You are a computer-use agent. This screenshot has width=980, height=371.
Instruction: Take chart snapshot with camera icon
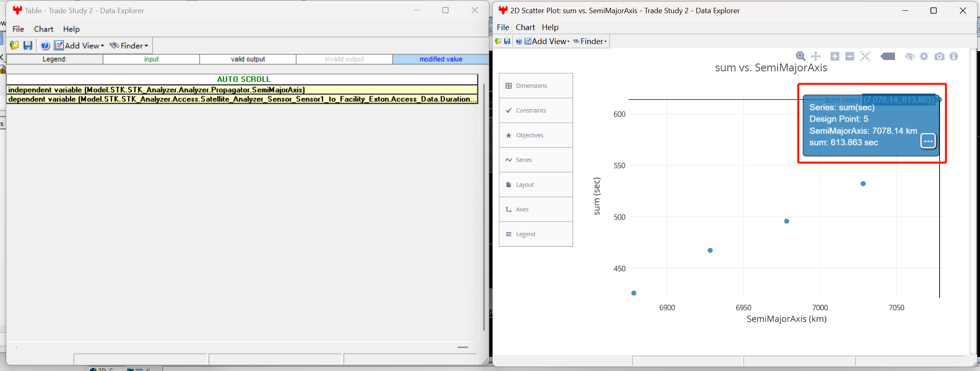pos(940,56)
